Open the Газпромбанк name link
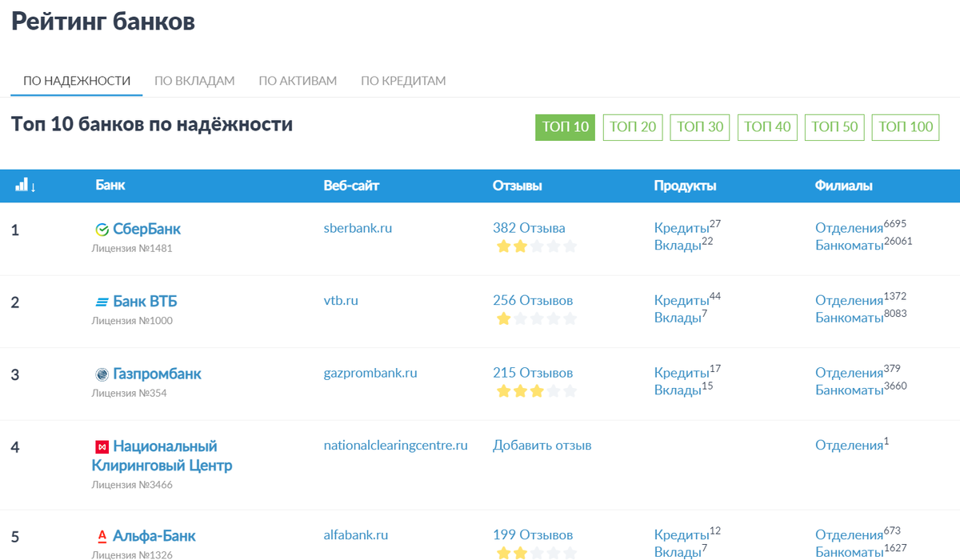 (157, 374)
